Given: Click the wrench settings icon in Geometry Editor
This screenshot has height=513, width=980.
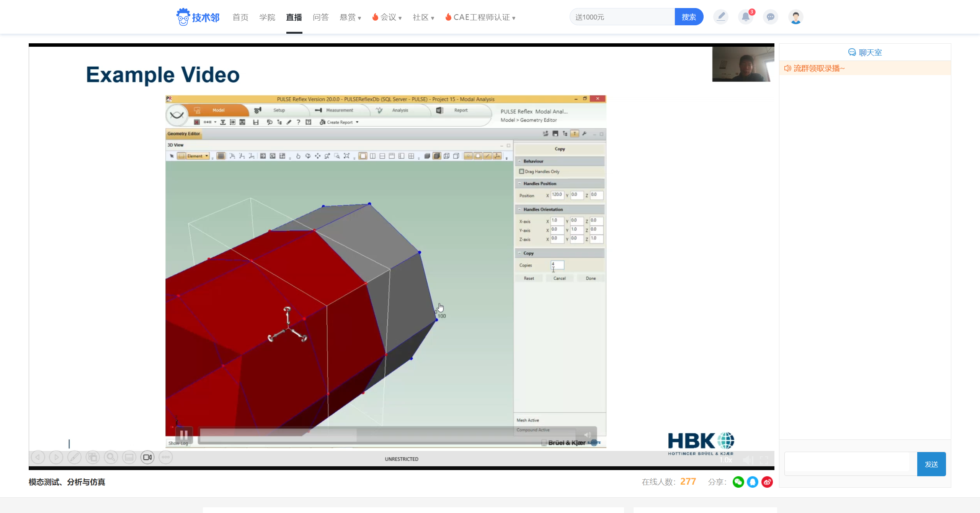Looking at the screenshot, I should [584, 134].
